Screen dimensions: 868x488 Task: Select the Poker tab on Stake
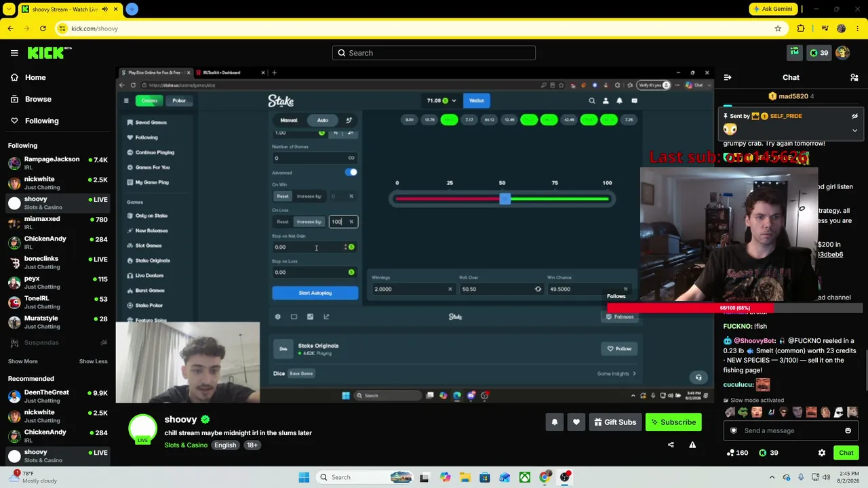pos(179,101)
